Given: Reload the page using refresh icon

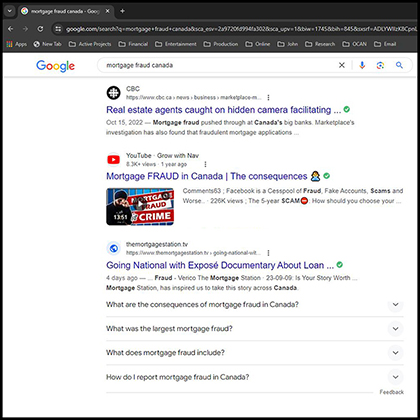Looking at the screenshot, I should pos(40,29).
